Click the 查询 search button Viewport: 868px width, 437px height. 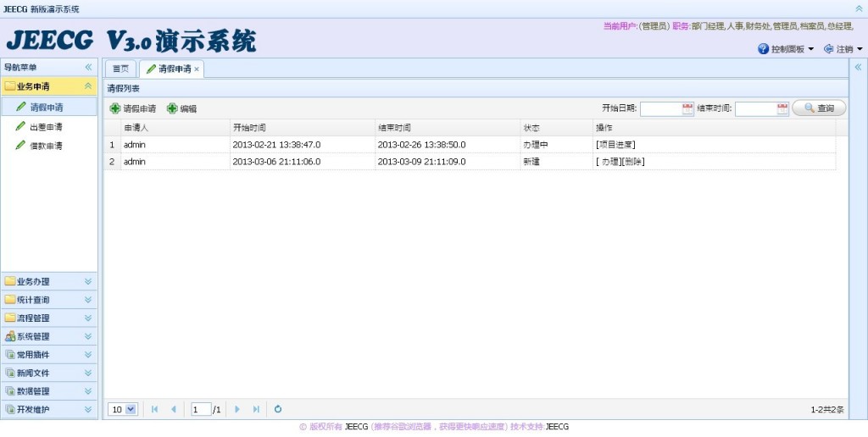(x=819, y=108)
